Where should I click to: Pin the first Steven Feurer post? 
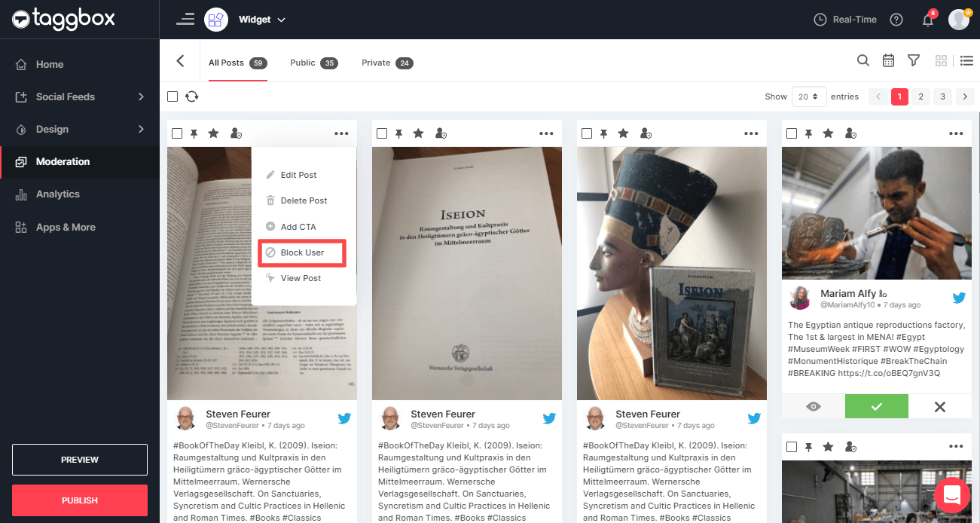coord(194,133)
